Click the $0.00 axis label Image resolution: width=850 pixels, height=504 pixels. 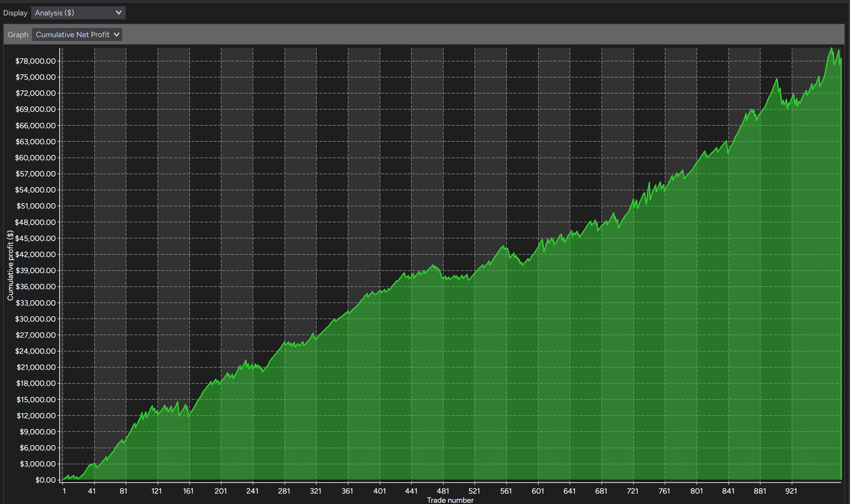[45, 480]
